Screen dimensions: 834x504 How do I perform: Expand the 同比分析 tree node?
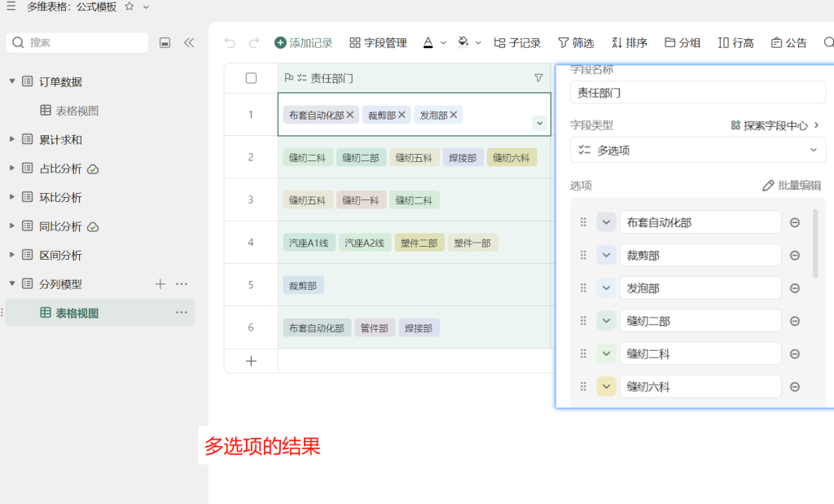click(11, 226)
